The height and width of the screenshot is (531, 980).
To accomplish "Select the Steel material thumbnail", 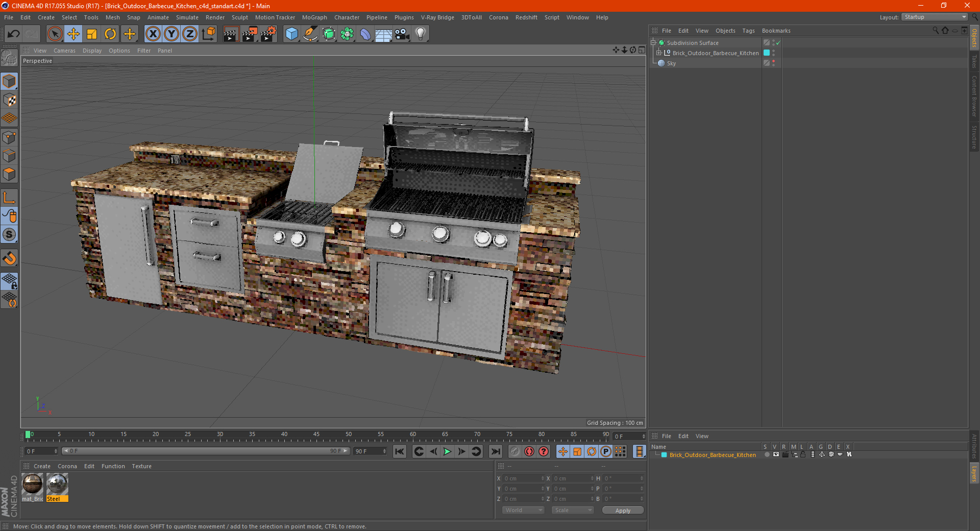I will click(x=57, y=484).
